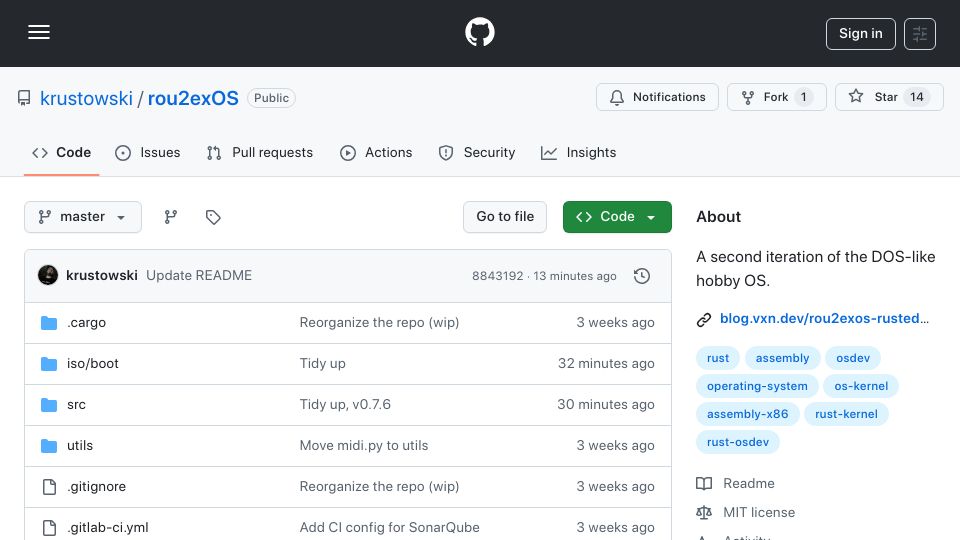Select the operating-system topic tag
This screenshot has height=540, width=960.
tap(757, 386)
